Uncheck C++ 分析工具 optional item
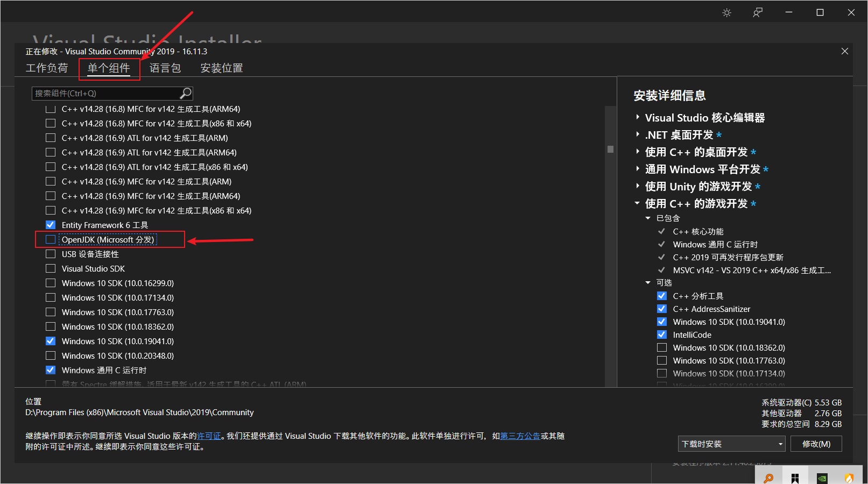 (662, 296)
